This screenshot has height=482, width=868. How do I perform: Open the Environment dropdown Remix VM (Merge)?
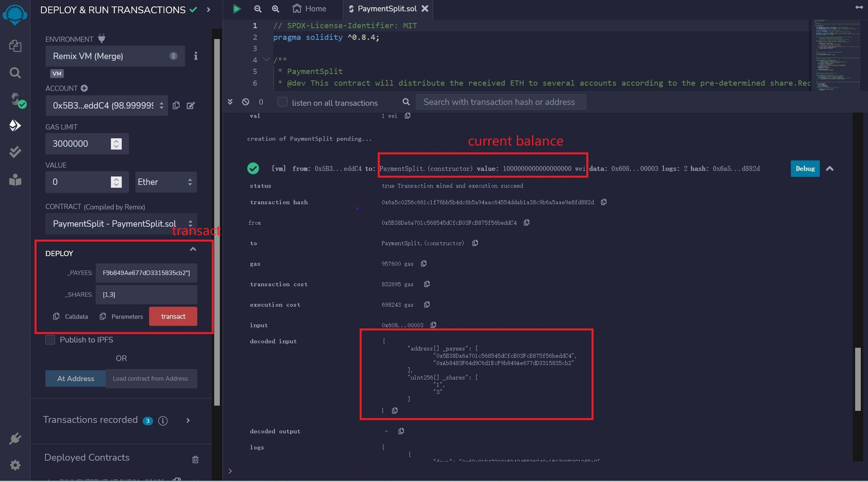(x=115, y=56)
